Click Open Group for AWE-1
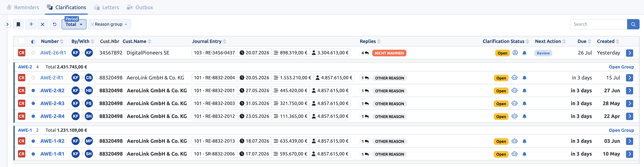644x167 pixels. (621, 130)
